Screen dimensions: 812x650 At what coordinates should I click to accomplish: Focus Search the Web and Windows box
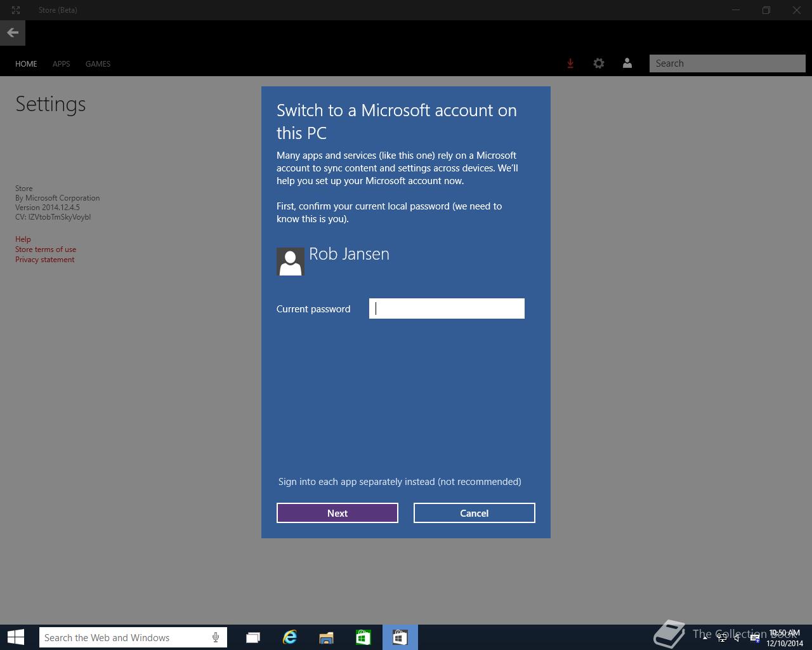133,637
